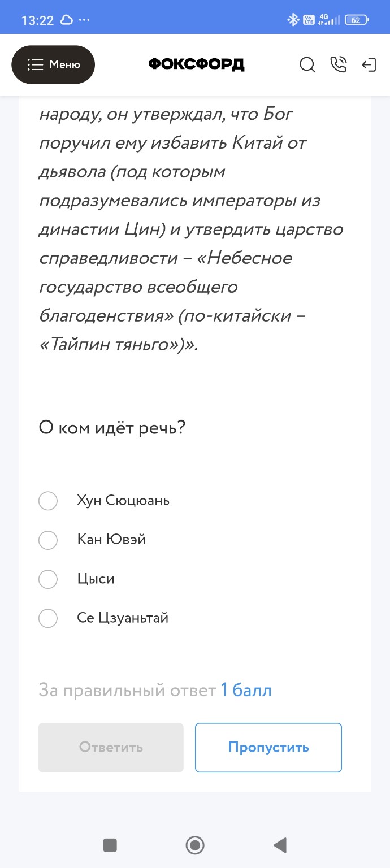Open the search icon in the header
The height and width of the screenshot is (868, 390).
click(x=307, y=65)
